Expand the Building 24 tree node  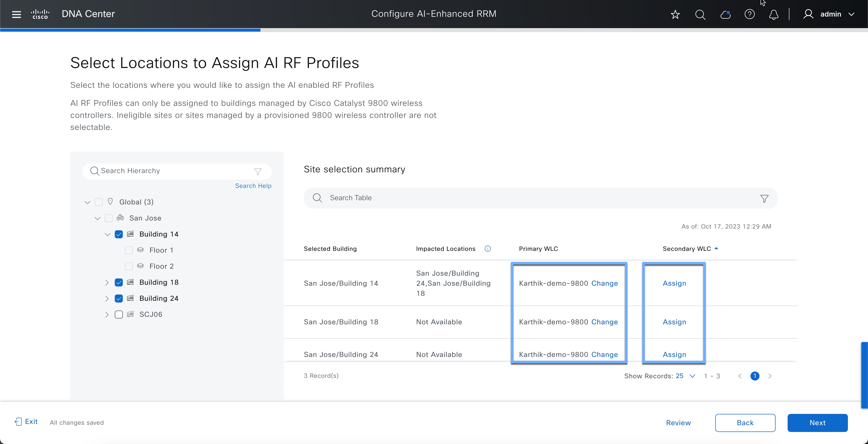107,298
